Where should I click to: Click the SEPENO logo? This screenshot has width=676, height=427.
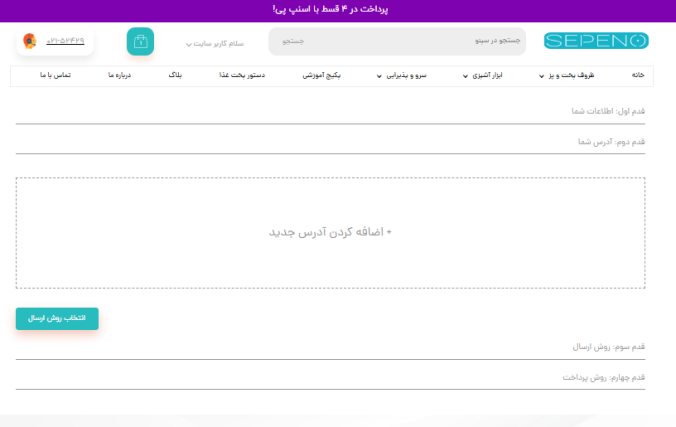click(x=596, y=41)
